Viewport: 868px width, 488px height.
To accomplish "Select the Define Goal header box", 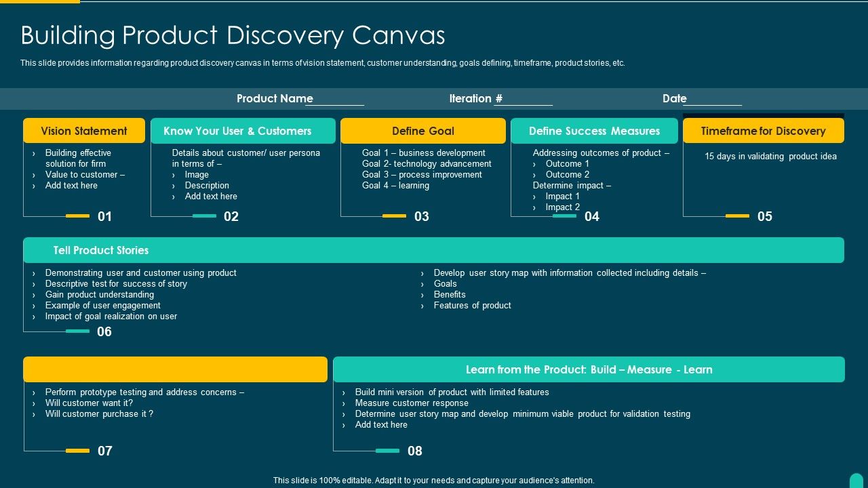I will [x=423, y=131].
